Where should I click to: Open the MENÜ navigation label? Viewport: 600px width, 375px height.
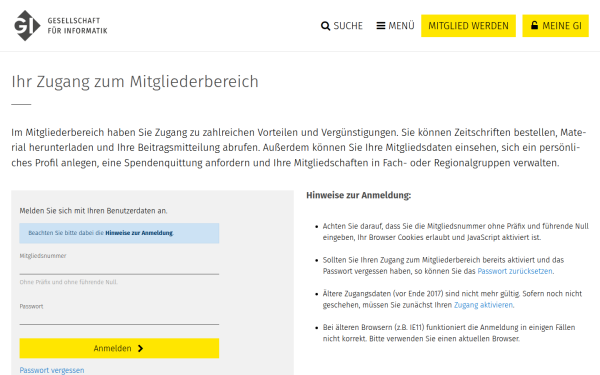(401, 26)
